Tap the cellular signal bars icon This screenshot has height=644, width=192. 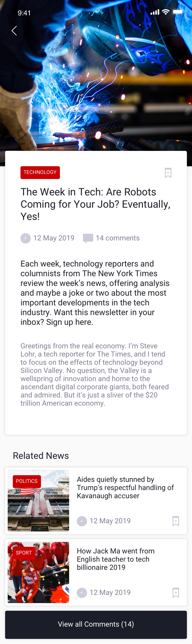[155, 12]
